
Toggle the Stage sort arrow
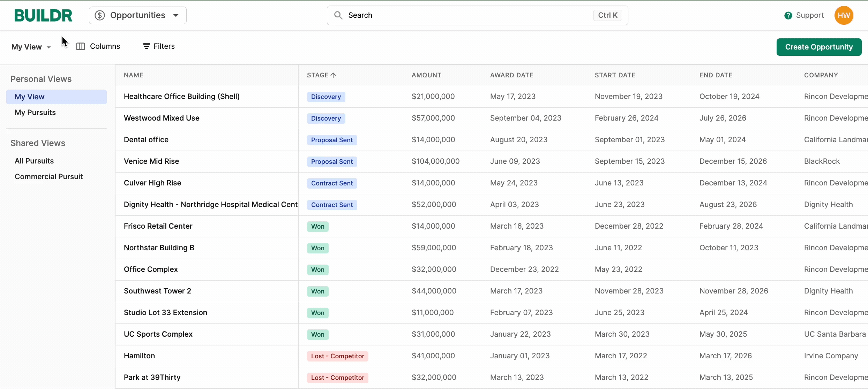333,75
